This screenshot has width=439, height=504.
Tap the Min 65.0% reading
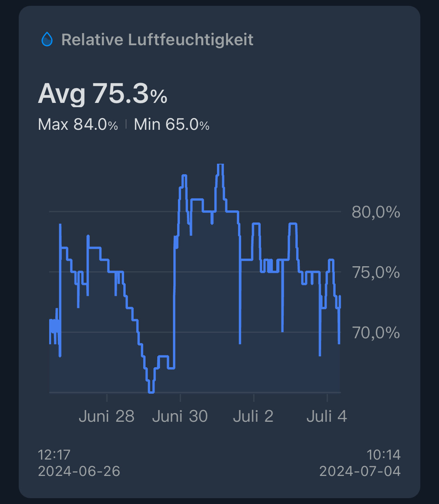pyautogui.click(x=171, y=125)
